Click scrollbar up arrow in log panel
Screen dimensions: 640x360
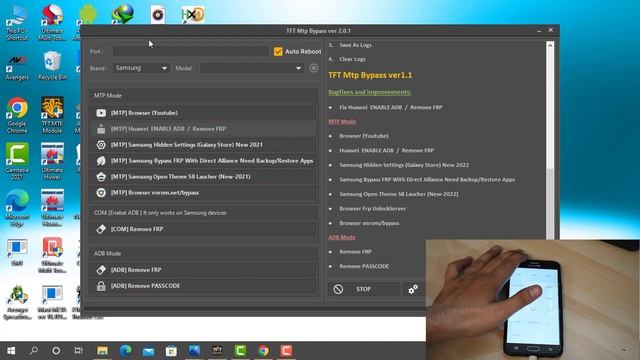pyautogui.click(x=550, y=45)
